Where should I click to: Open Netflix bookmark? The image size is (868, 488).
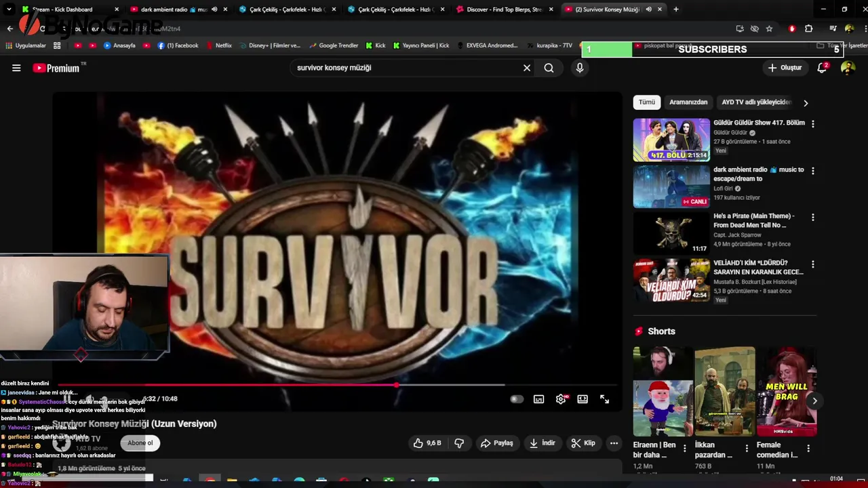click(218, 45)
